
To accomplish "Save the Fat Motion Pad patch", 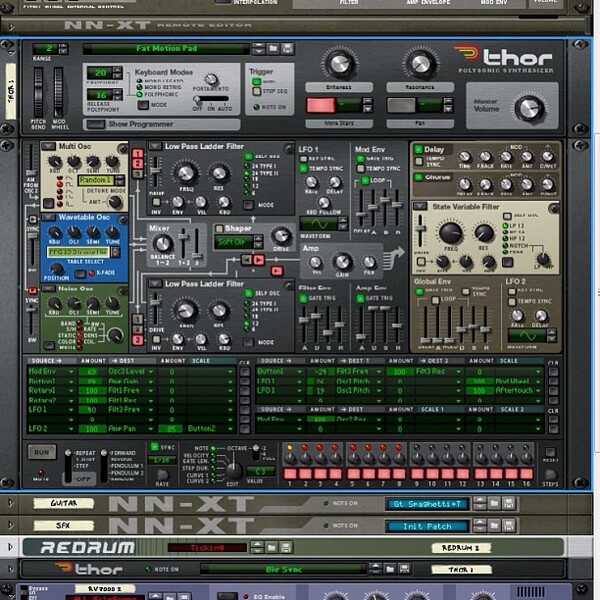I will pyautogui.click(x=287, y=49).
